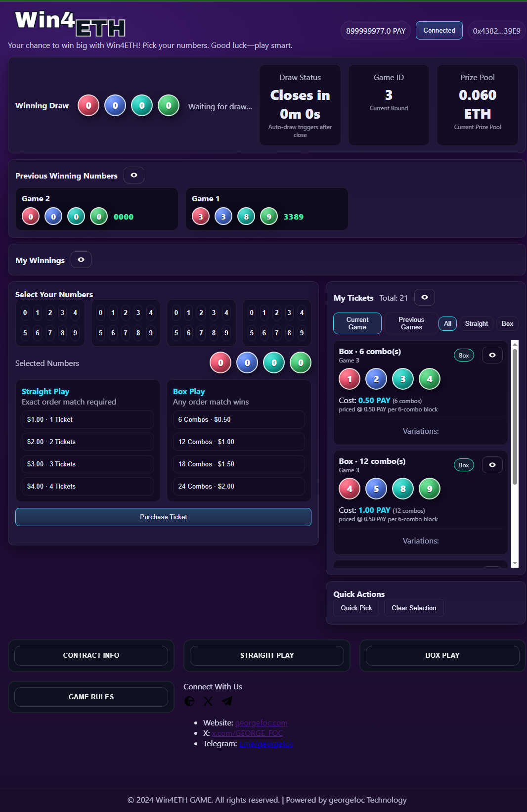Filter tickets by Box
The width and height of the screenshot is (527, 812).
point(507,323)
